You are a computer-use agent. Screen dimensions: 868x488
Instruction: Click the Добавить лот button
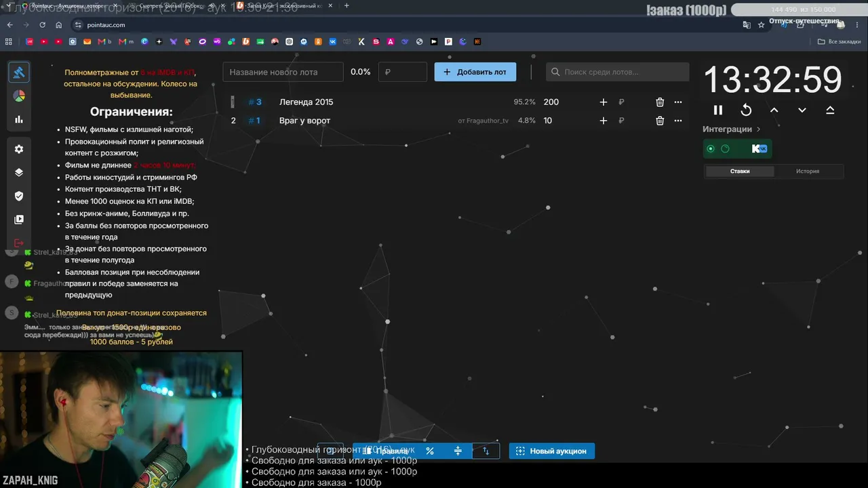[x=475, y=72]
